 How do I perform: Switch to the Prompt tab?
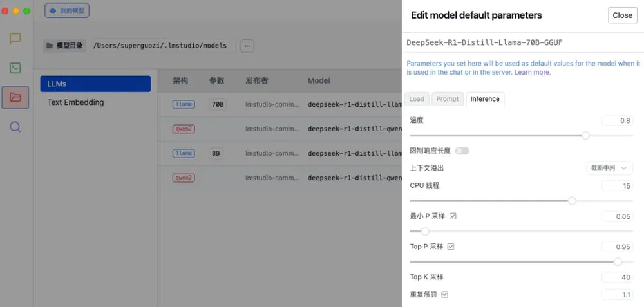pyautogui.click(x=448, y=99)
